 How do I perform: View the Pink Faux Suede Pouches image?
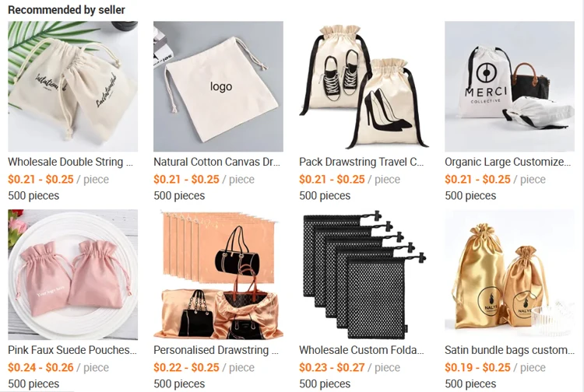(x=73, y=275)
